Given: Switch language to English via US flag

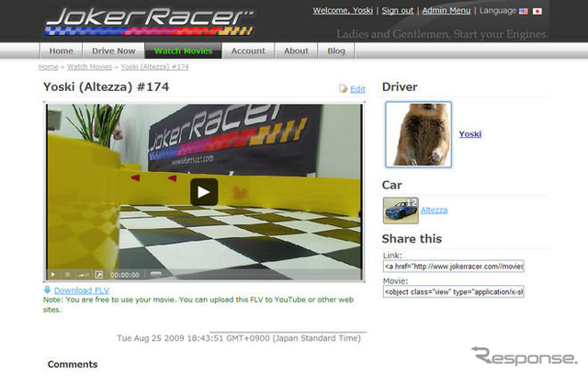Looking at the screenshot, I should [x=524, y=11].
